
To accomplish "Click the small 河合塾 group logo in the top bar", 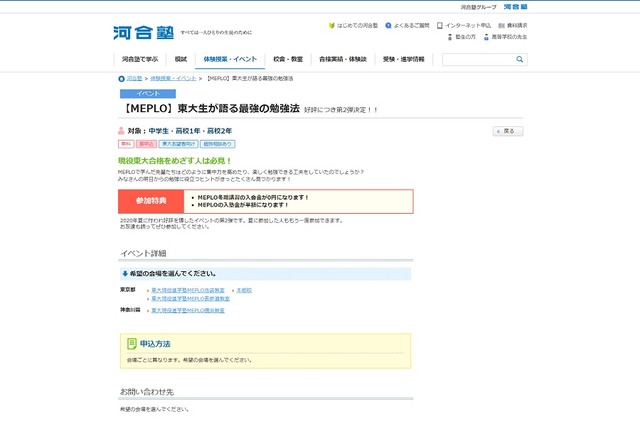I will click(516, 7).
